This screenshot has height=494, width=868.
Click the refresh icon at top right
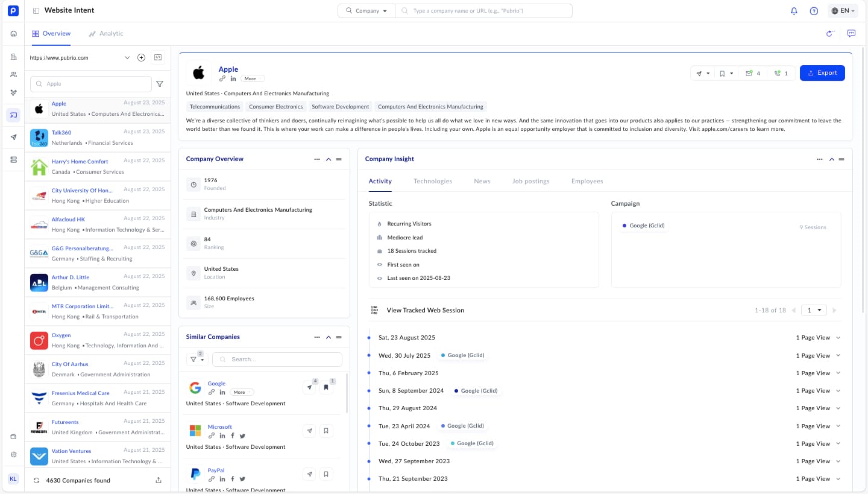(830, 34)
